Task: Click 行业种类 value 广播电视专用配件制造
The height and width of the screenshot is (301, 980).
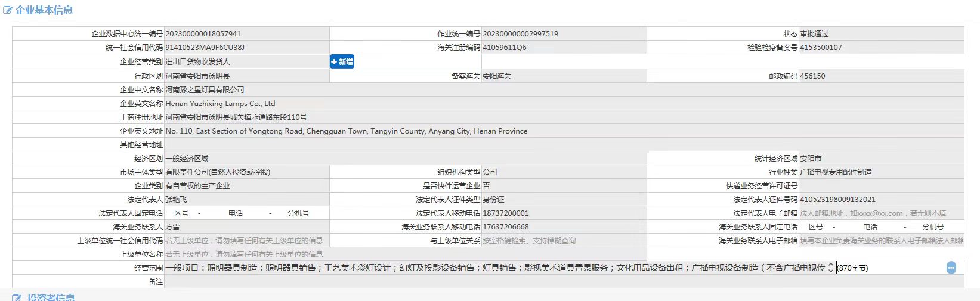Action: click(836, 172)
